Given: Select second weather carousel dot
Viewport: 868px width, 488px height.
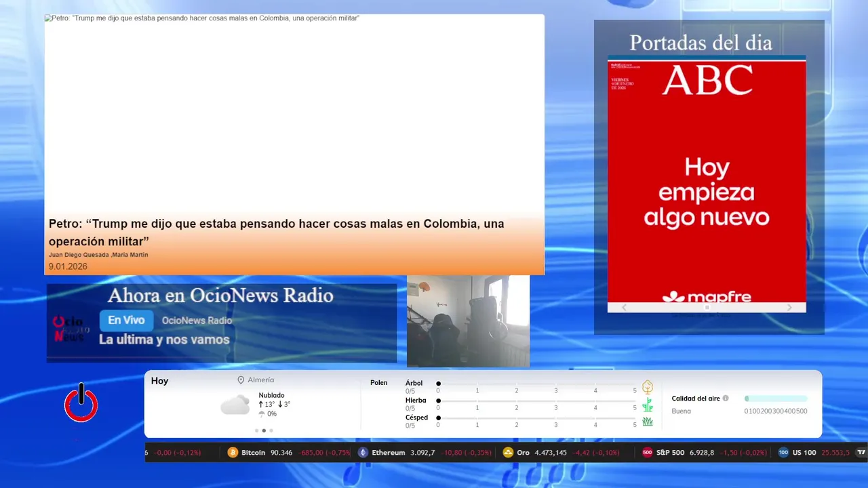Looking at the screenshot, I should click(264, 430).
